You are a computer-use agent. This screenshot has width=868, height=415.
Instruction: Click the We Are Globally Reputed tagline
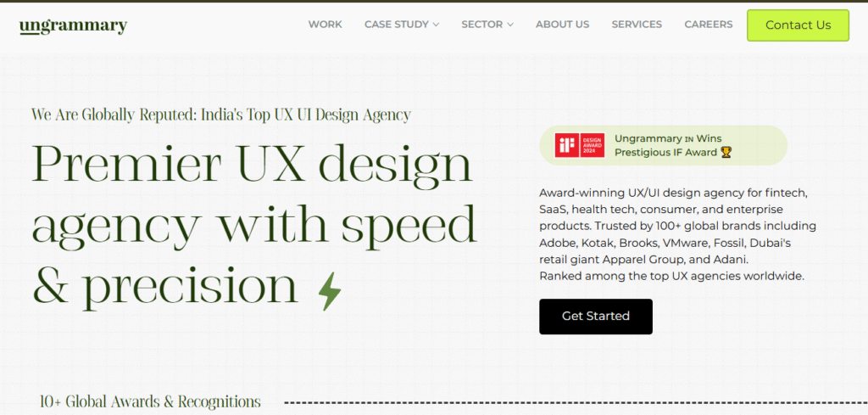[x=220, y=115]
